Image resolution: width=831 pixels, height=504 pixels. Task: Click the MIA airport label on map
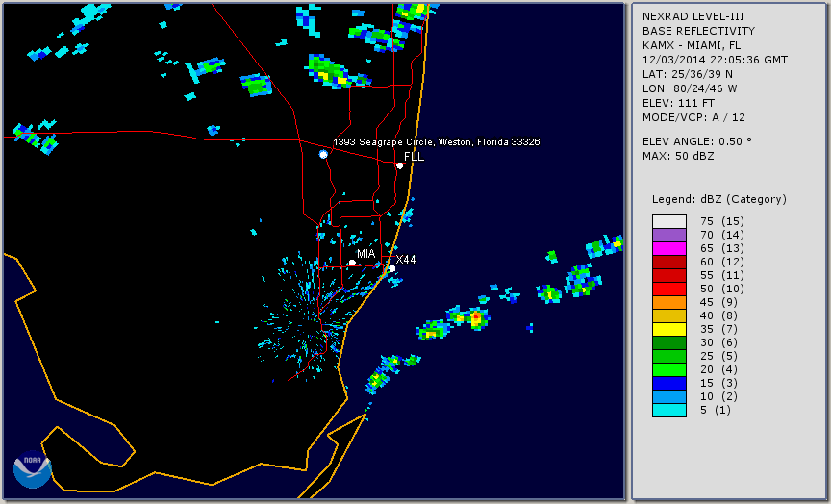365,254
